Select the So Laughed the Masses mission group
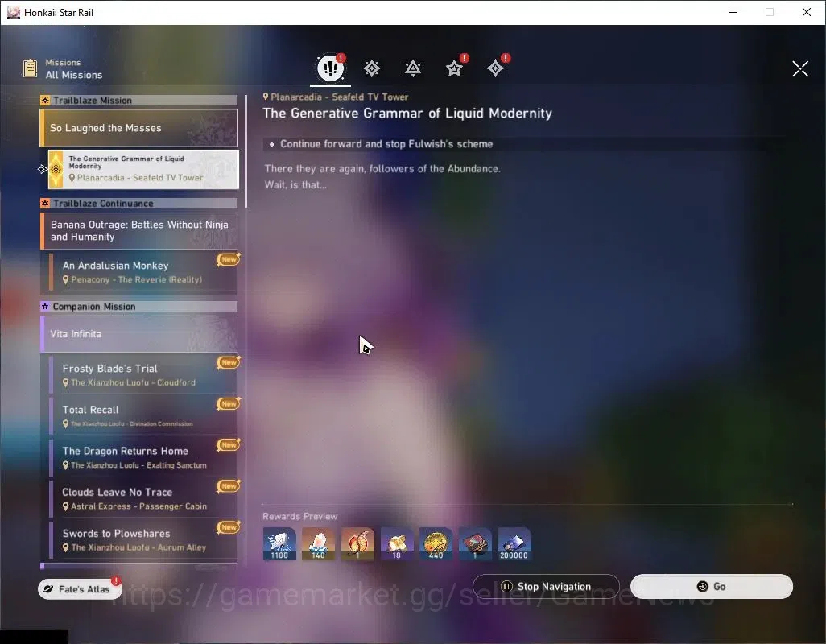This screenshot has width=826, height=644. tap(139, 128)
